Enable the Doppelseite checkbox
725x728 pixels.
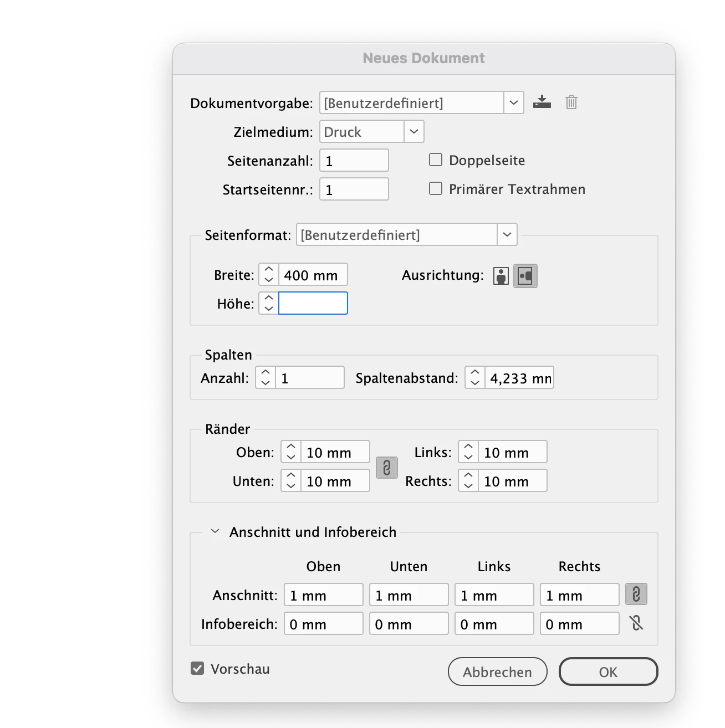[436, 160]
